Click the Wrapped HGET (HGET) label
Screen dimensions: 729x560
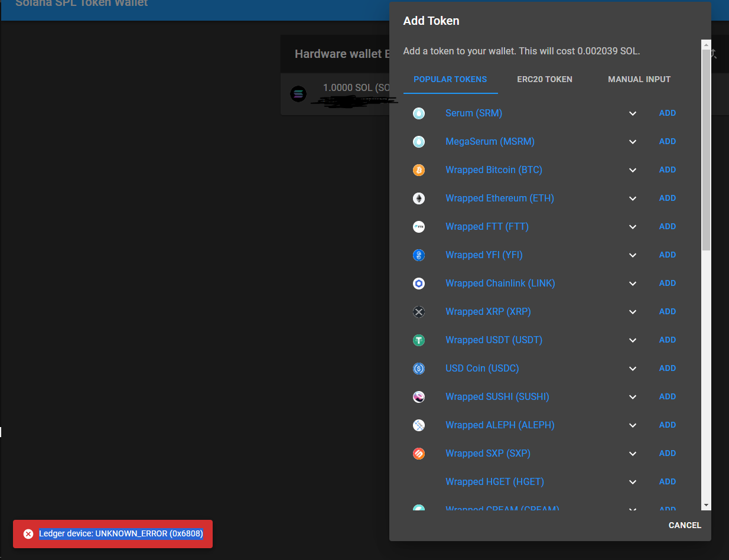tap(494, 482)
